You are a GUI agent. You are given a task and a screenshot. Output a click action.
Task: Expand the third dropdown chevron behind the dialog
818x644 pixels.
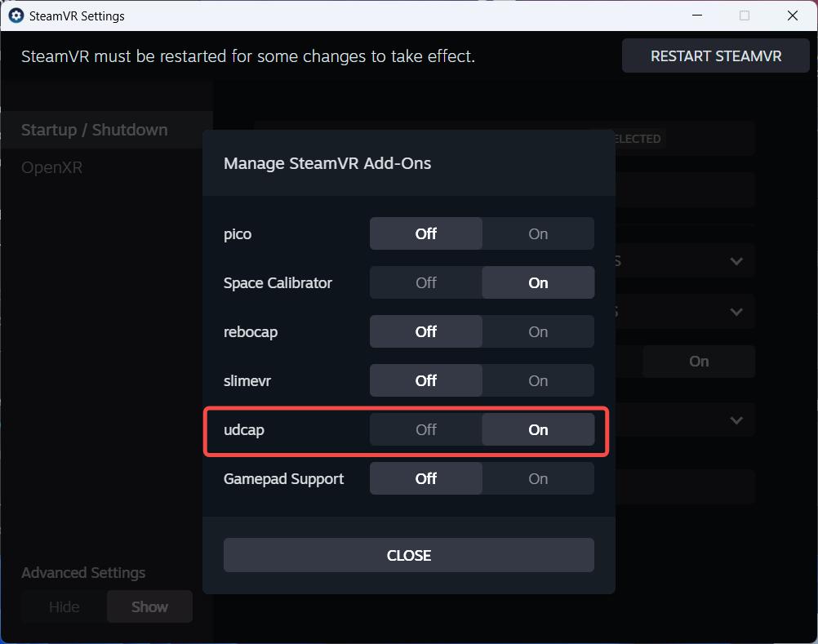click(736, 420)
